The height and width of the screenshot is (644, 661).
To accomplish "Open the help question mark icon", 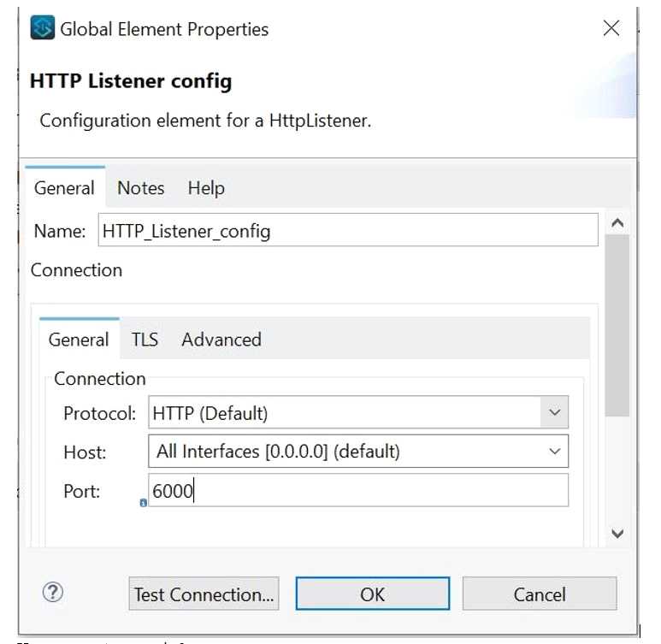I will pos(53,592).
